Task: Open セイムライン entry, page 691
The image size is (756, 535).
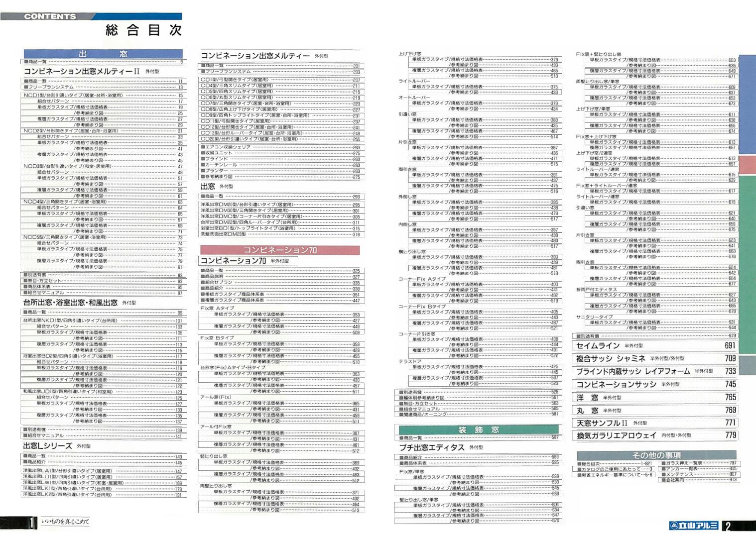Action: point(656,345)
